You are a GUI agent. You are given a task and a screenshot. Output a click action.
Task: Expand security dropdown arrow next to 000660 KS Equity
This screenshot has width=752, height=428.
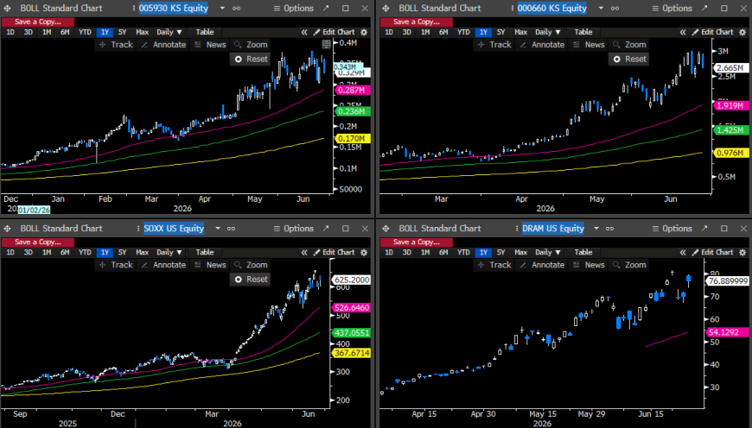(x=601, y=8)
